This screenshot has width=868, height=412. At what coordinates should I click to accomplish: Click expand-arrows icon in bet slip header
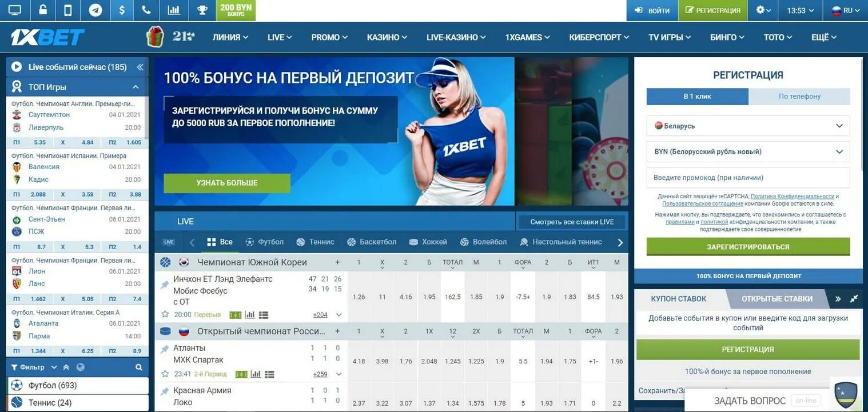pos(854,298)
